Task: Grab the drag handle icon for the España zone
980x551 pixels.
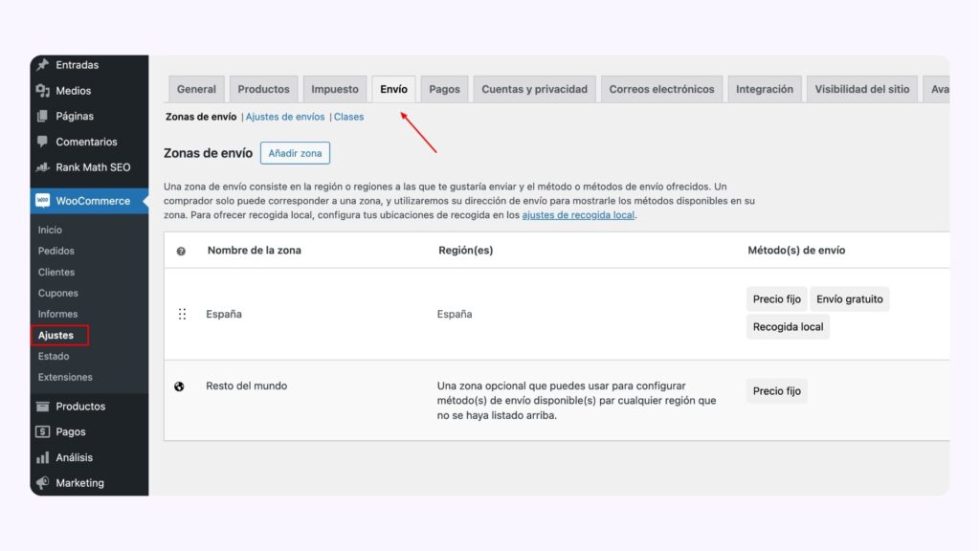Action: [x=182, y=314]
